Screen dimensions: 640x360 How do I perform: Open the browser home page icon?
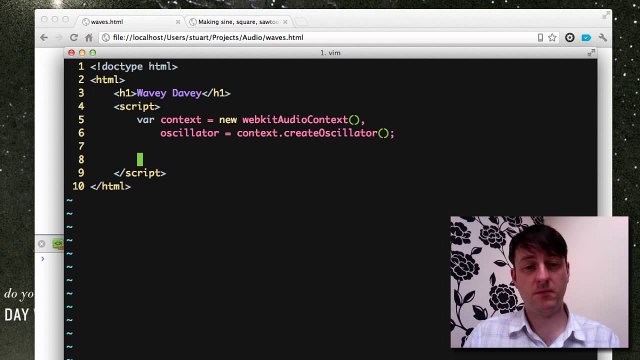click(x=89, y=38)
